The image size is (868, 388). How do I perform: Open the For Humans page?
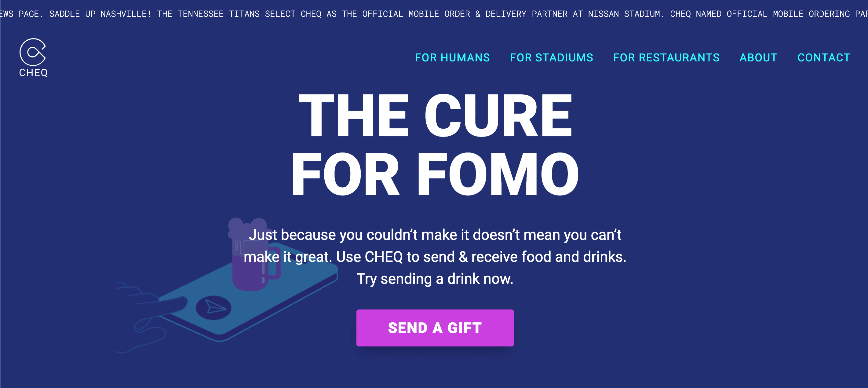(x=452, y=58)
